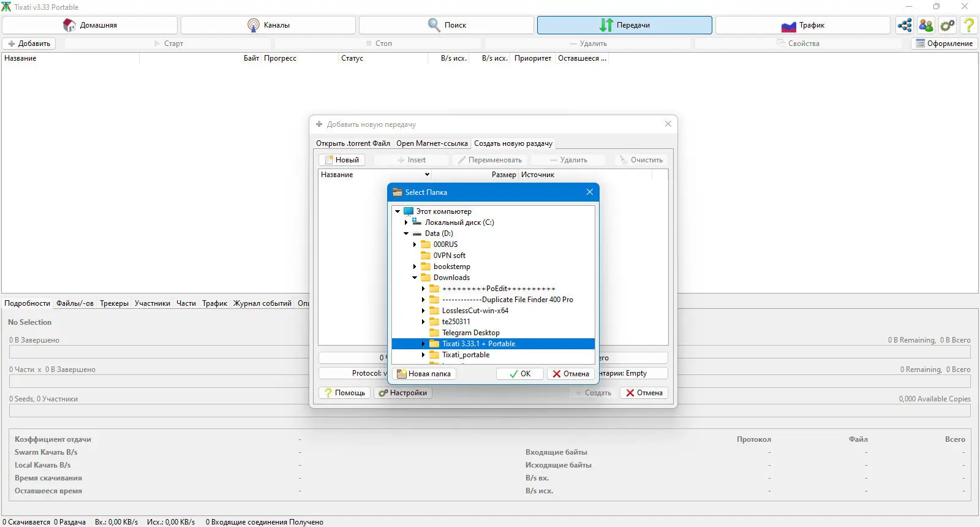Viewport: 980px width, 527px height.
Task: Expand the te250311 folder
Action: point(423,322)
